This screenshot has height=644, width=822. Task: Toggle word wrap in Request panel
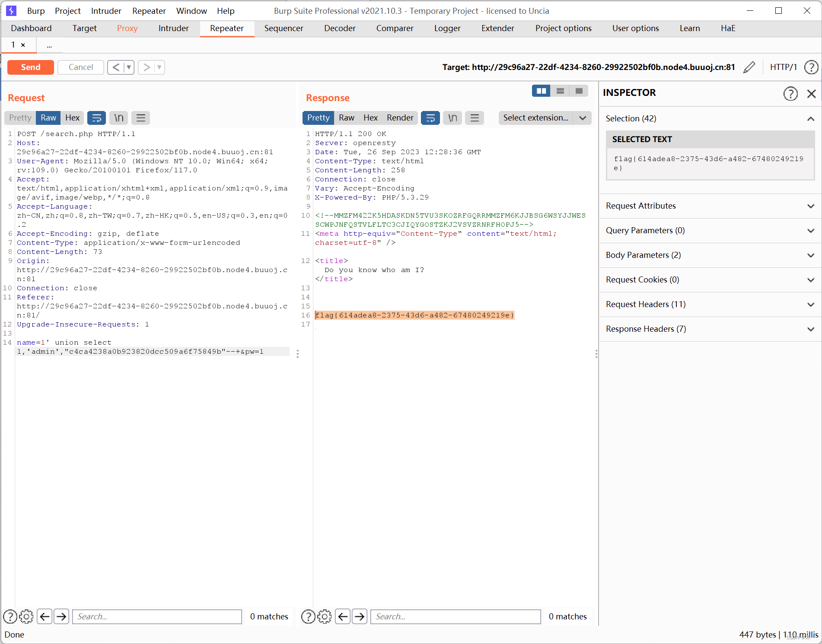coord(97,118)
